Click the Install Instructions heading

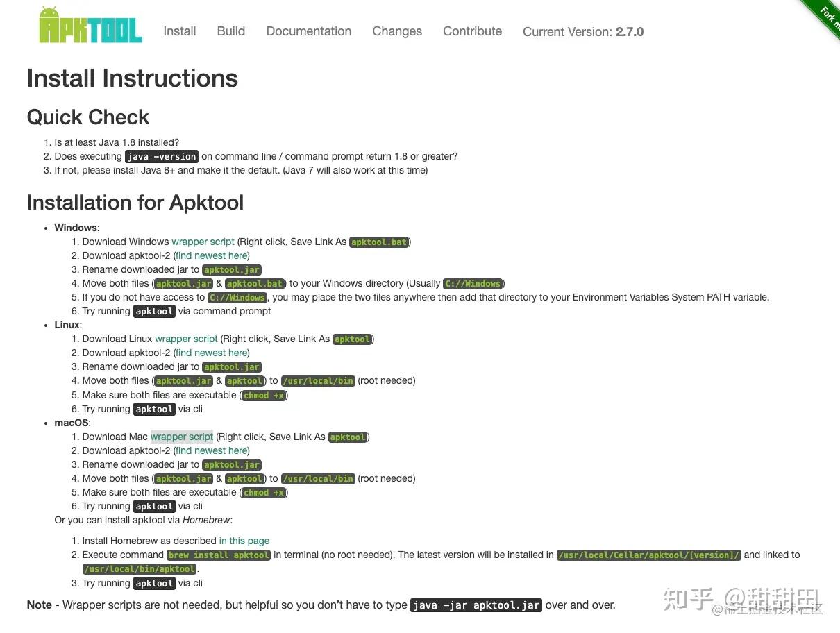[x=133, y=78]
